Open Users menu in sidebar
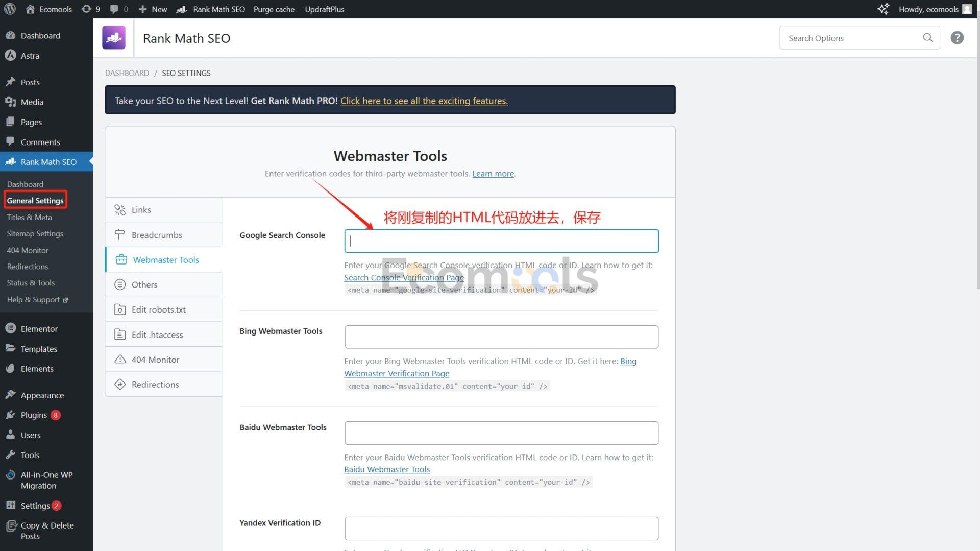Image resolution: width=980 pixels, height=551 pixels. coord(46,435)
